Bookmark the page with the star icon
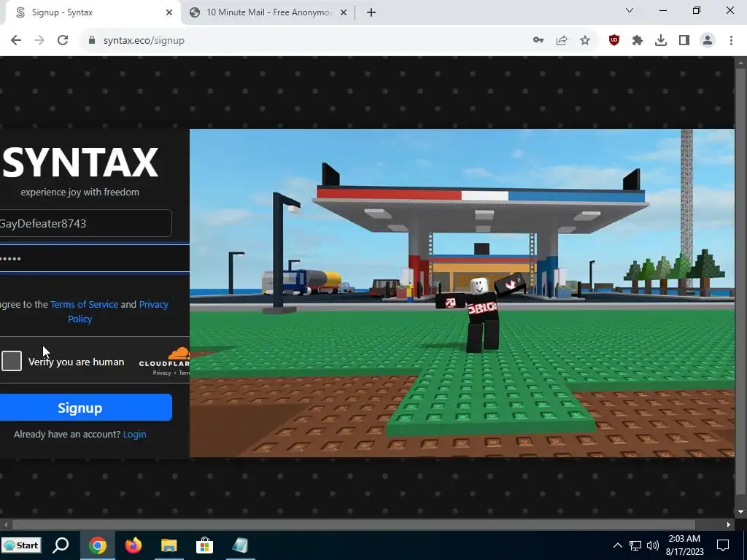747x560 pixels. tap(585, 41)
